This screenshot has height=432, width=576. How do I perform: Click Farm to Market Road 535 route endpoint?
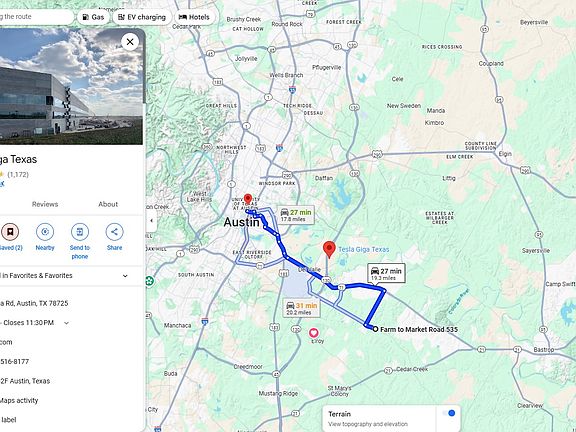point(375,329)
